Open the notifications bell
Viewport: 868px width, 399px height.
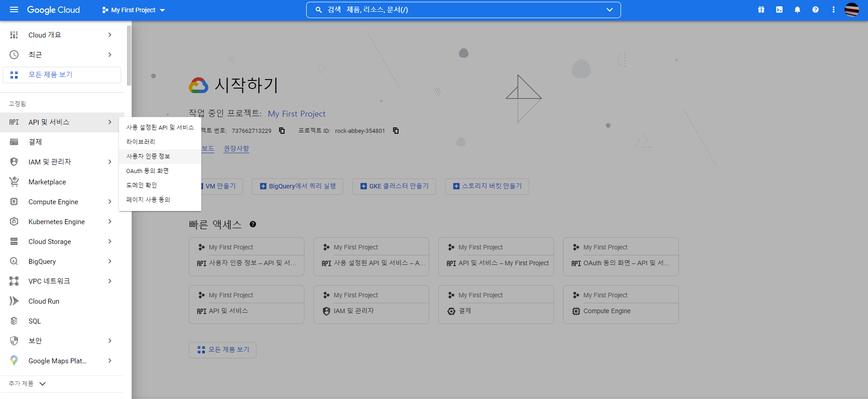[797, 9]
